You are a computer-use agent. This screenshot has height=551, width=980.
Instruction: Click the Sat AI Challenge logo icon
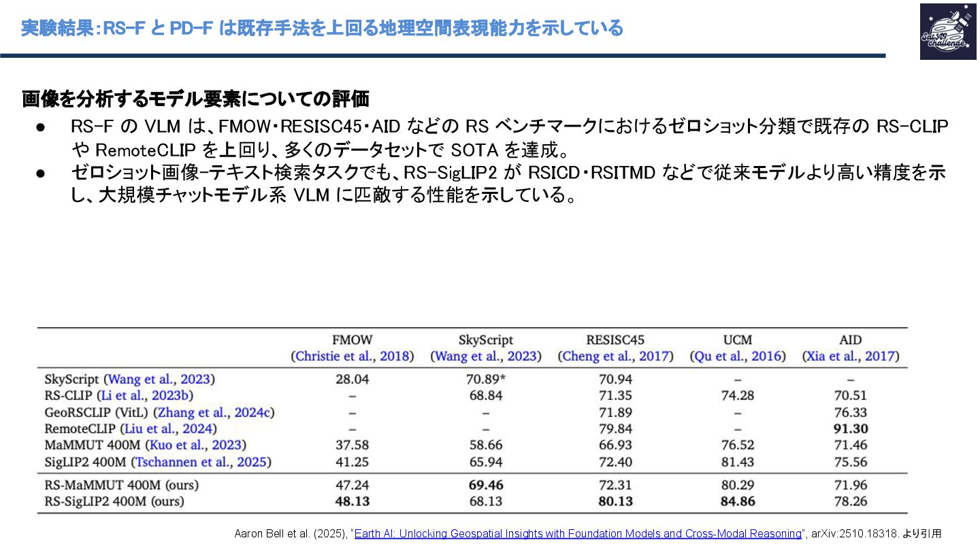947,31
